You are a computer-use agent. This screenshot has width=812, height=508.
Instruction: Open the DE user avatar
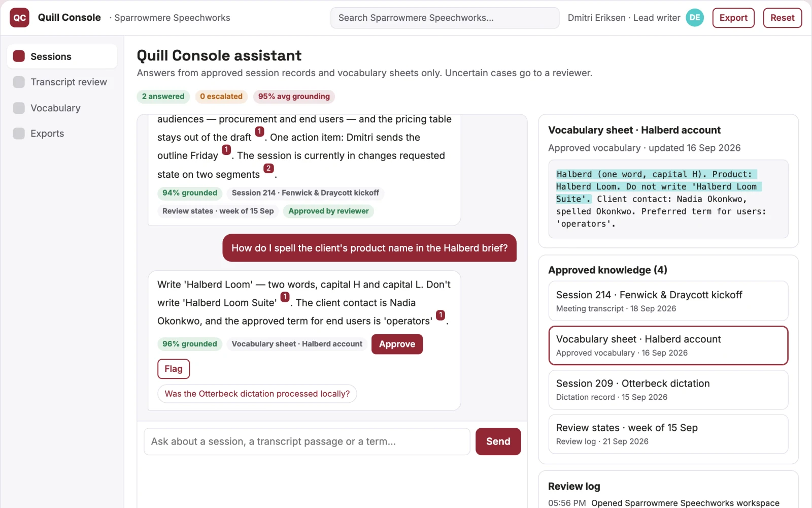coord(695,18)
